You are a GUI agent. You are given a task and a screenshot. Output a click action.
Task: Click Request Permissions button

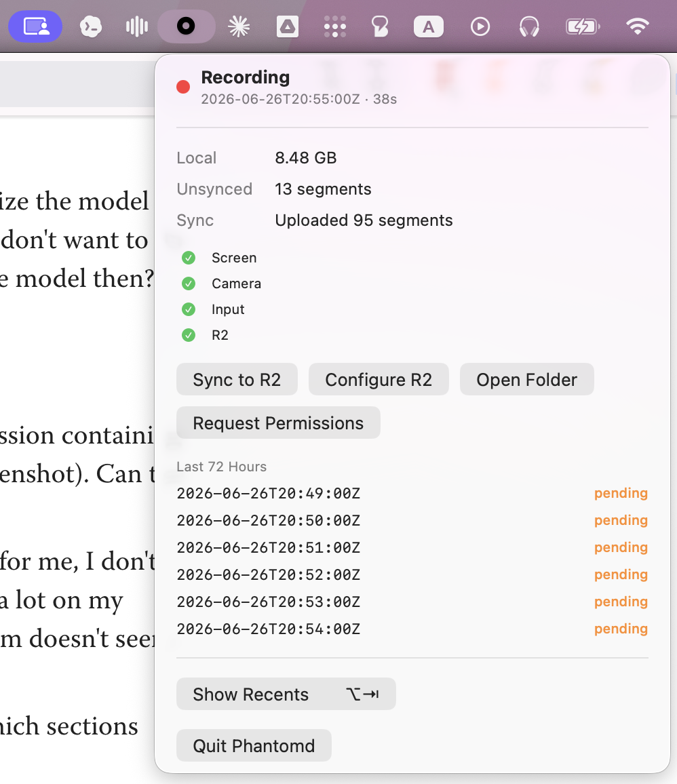[278, 423]
